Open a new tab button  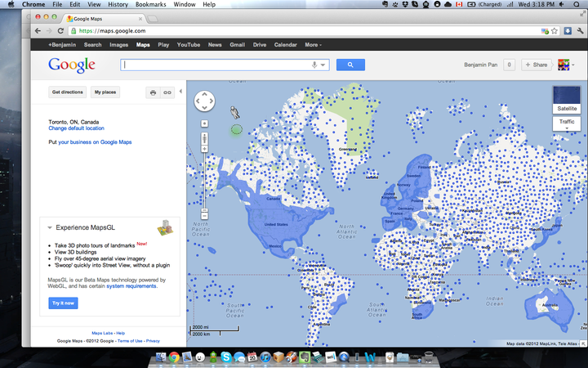pyautogui.click(x=153, y=19)
